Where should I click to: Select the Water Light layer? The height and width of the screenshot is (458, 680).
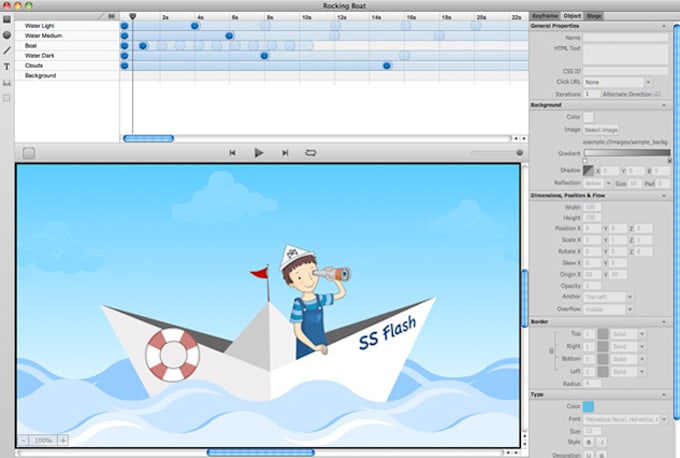(x=67, y=26)
